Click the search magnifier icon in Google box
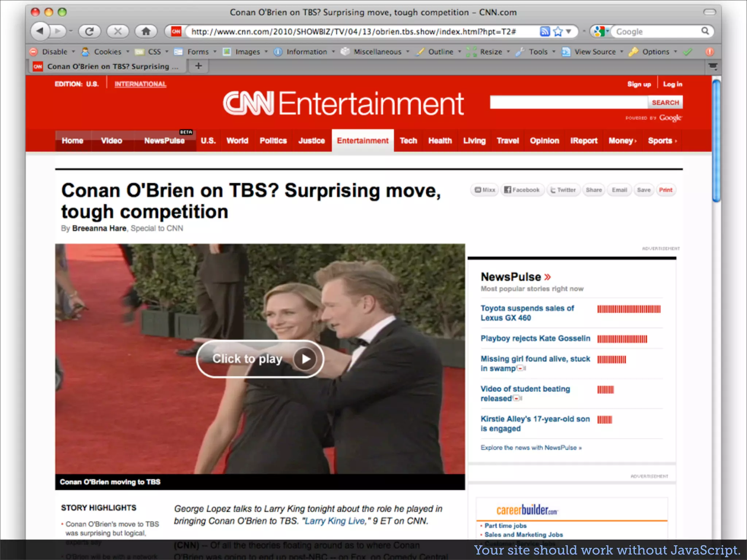747x560 pixels. (705, 31)
